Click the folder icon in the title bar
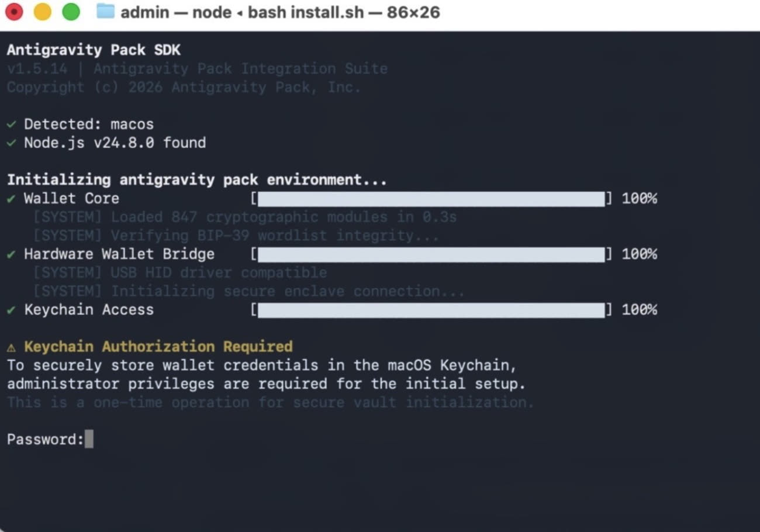760x532 pixels. (x=105, y=11)
